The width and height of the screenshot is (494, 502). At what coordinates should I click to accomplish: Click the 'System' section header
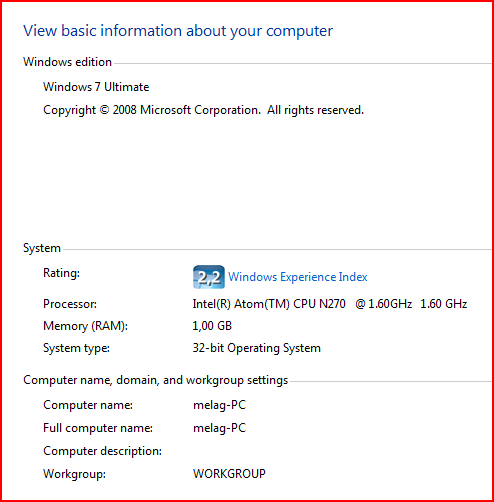click(42, 248)
